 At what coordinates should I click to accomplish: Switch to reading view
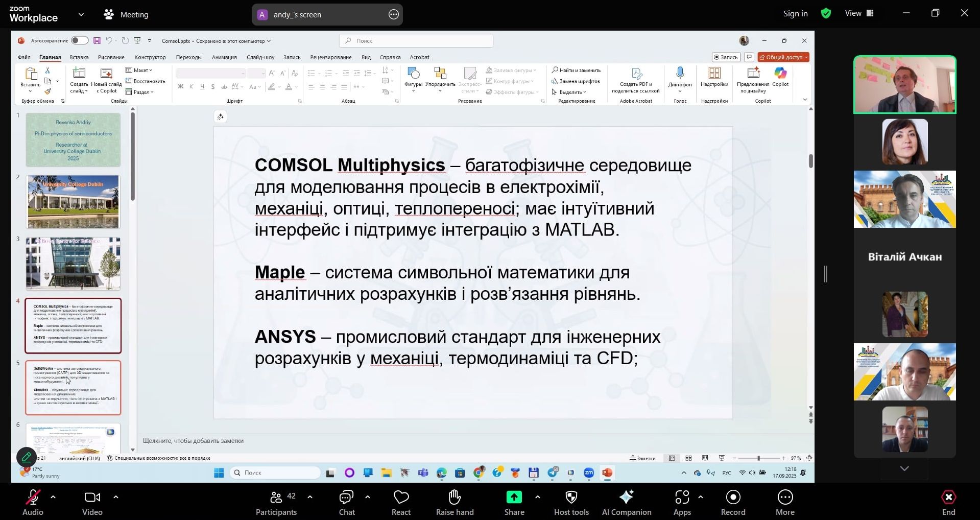pos(705,458)
